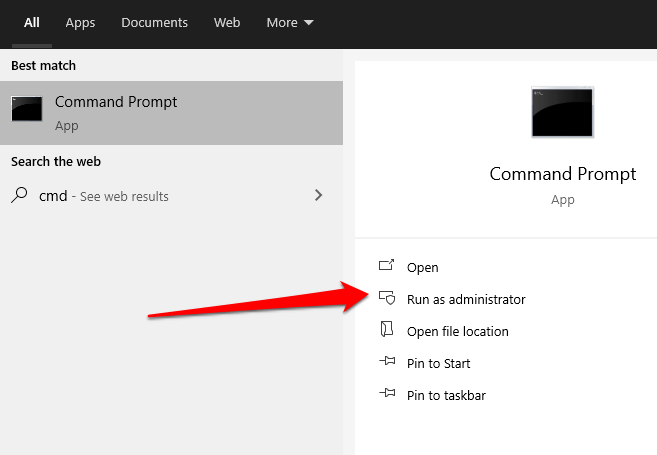This screenshot has height=455, width=657.
Task: Click the Pin to Start pin icon
Action: pos(387,363)
